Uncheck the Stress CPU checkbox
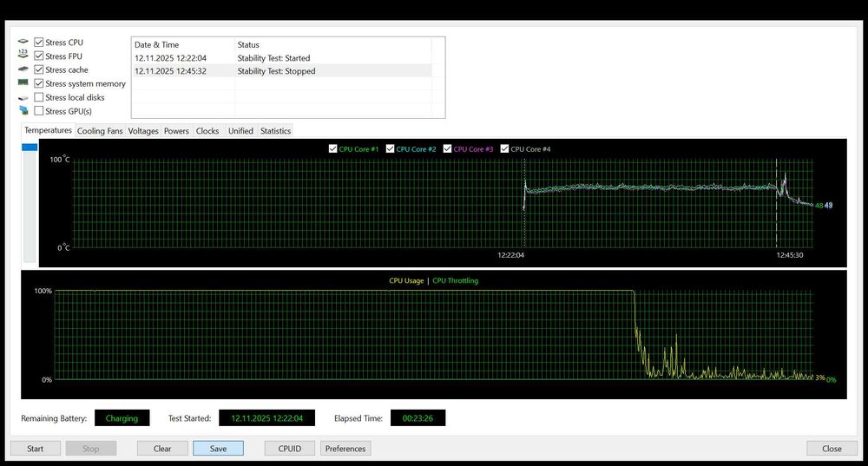This screenshot has height=466, width=868. 39,42
